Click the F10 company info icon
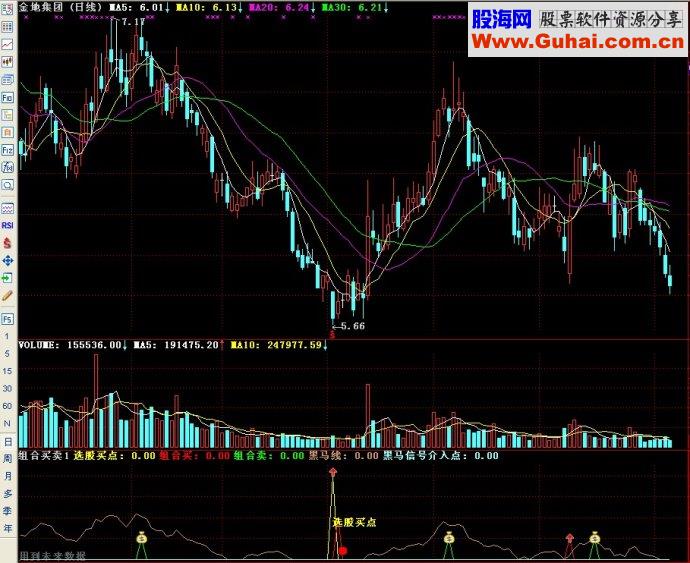 pyautogui.click(x=7, y=97)
